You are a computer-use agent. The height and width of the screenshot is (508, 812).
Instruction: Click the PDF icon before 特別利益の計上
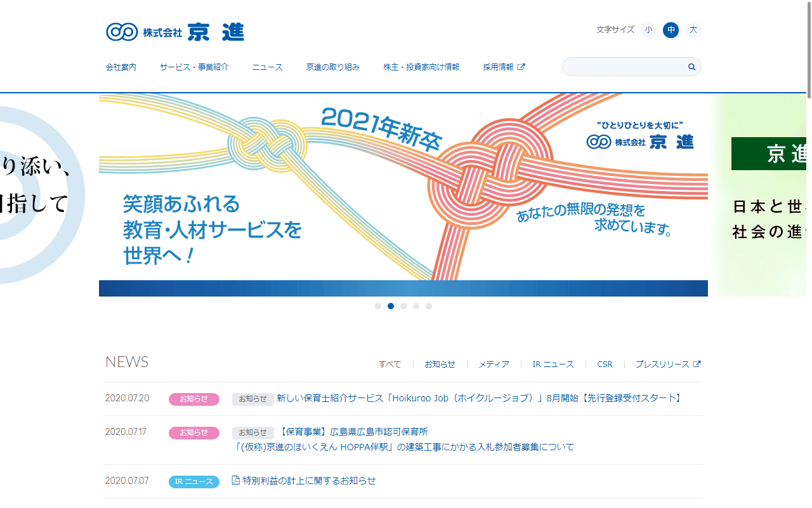[x=236, y=481]
